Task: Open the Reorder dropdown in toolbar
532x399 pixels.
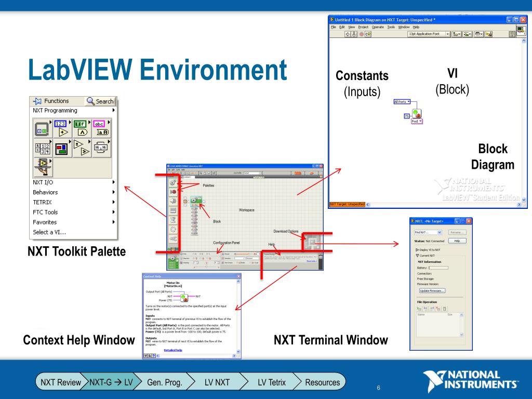Action: pyautogui.click(x=478, y=34)
